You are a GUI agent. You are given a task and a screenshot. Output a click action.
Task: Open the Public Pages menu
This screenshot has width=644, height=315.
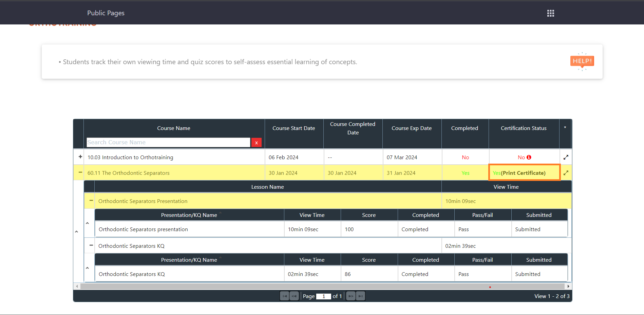106,13
